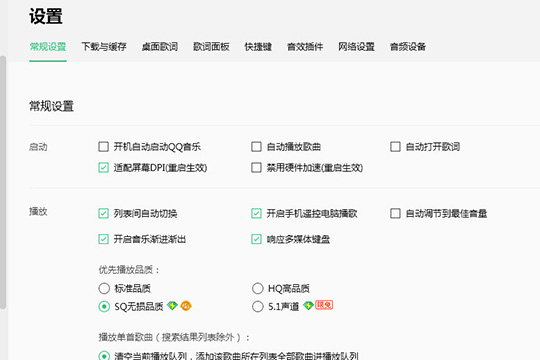The width and height of the screenshot is (540, 360).
Task: Uncheck 开启音乐渐进渐出 checkbox
Action: (103, 239)
